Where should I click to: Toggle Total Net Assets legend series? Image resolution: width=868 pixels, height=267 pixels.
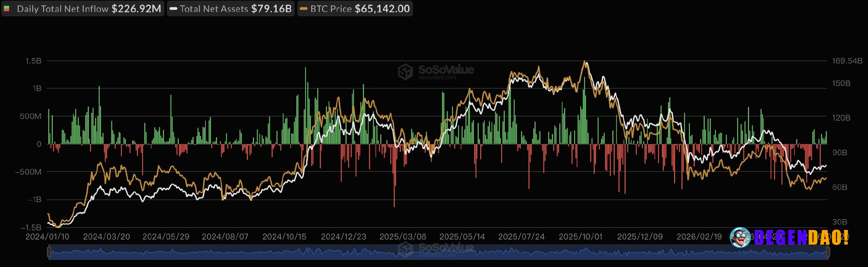[231, 8]
